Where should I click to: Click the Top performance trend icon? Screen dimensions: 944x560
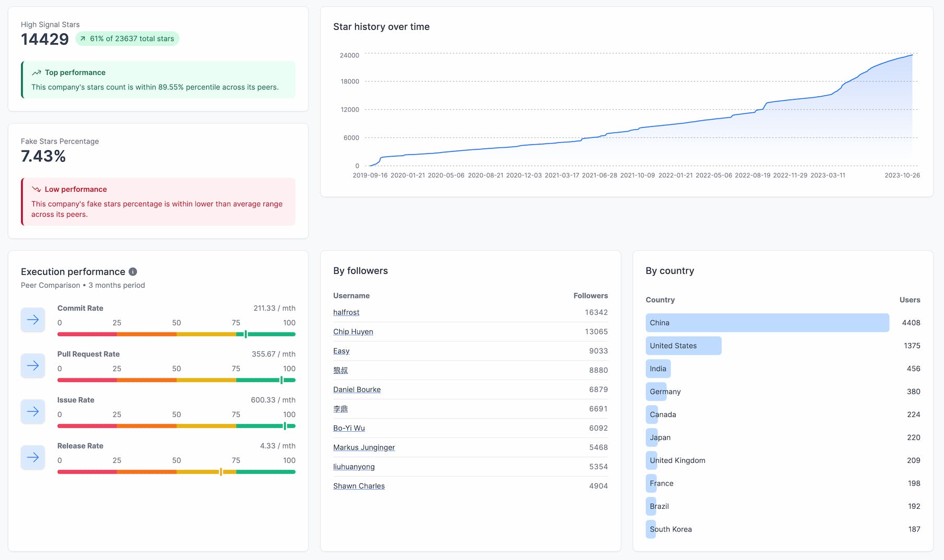pos(35,72)
